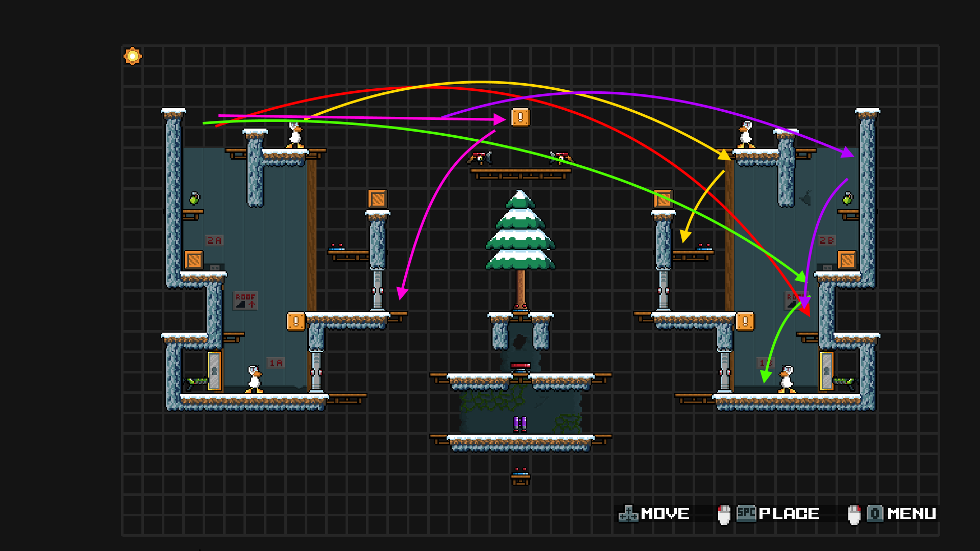Click the duck next to the 1A sign
The height and width of the screenshot is (551, 980).
tap(254, 379)
